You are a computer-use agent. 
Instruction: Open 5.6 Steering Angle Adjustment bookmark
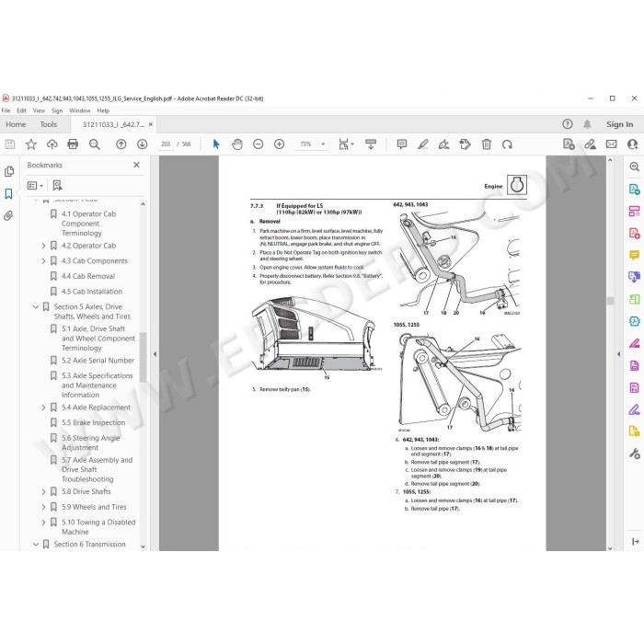pyautogui.click(x=90, y=443)
